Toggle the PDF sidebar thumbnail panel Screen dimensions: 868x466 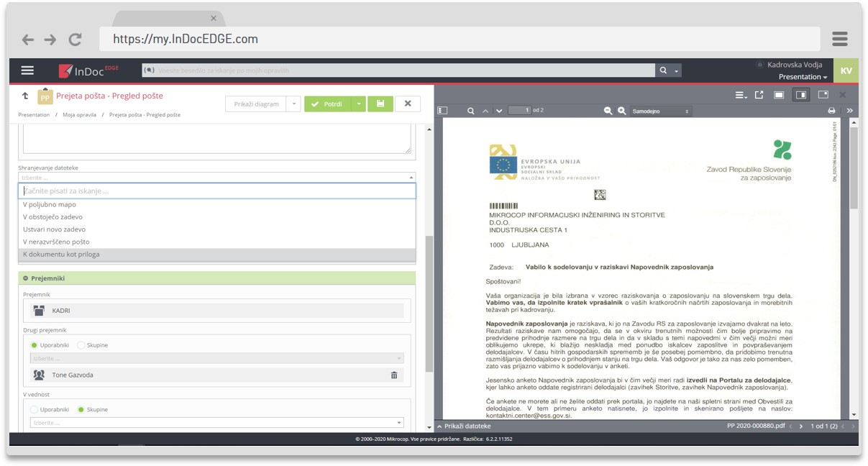click(442, 111)
